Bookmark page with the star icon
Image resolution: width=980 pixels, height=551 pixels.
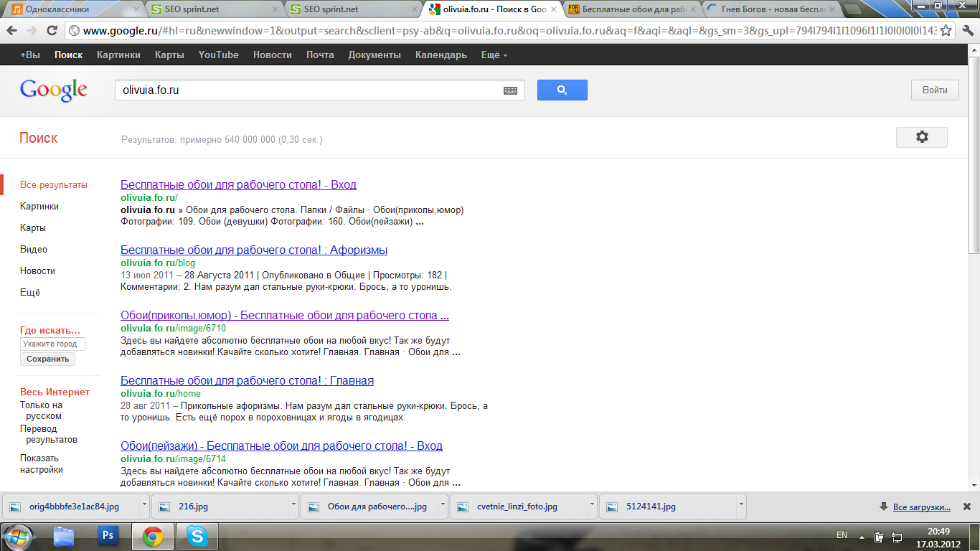point(946,31)
